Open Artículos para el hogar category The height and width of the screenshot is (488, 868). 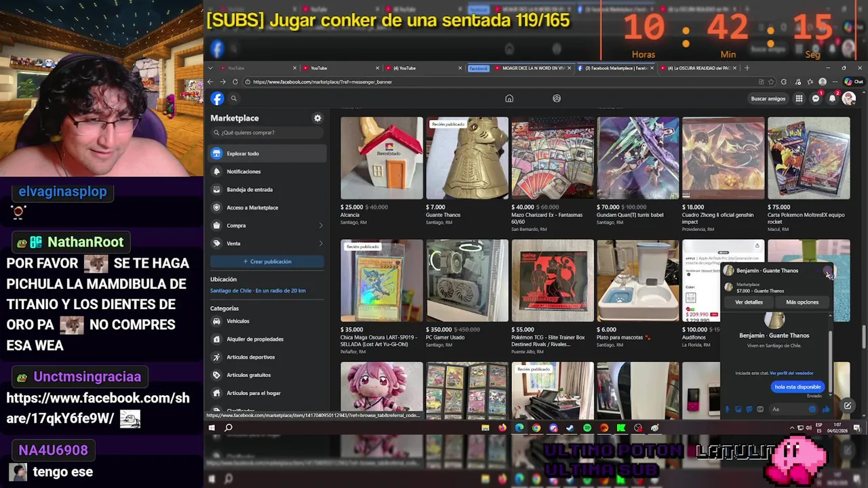tap(268, 393)
